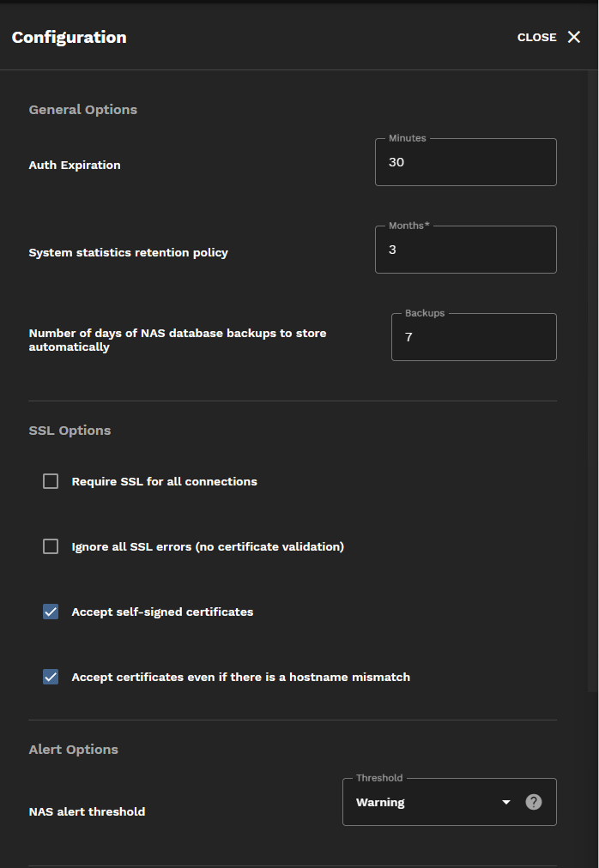Click the Alert Options heading

73,749
